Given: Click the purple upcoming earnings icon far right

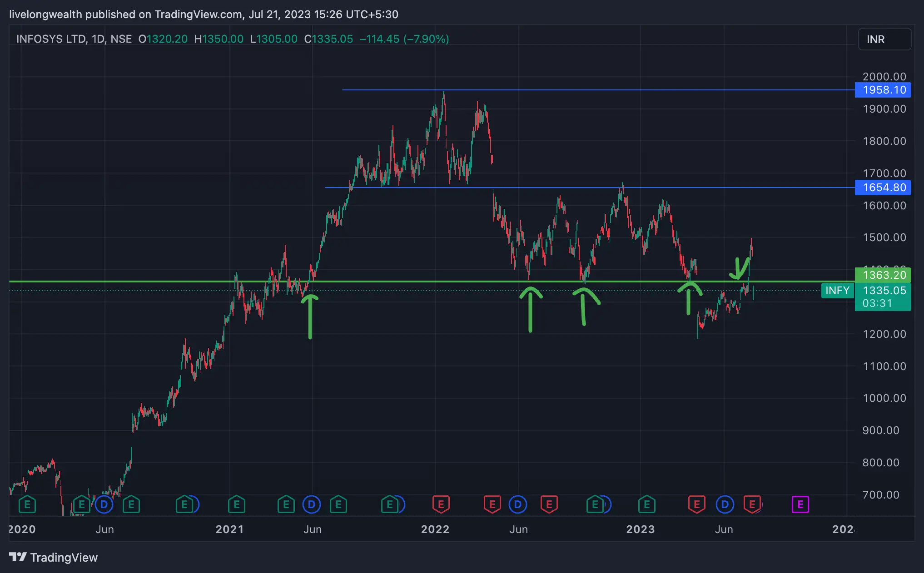Looking at the screenshot, I should 801,504.
